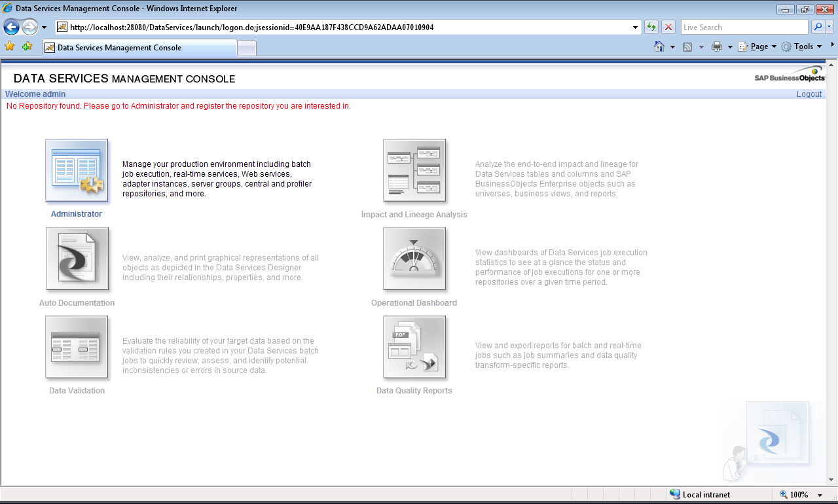Open the Page menu
838x504 pixels.
coord(757,46)
